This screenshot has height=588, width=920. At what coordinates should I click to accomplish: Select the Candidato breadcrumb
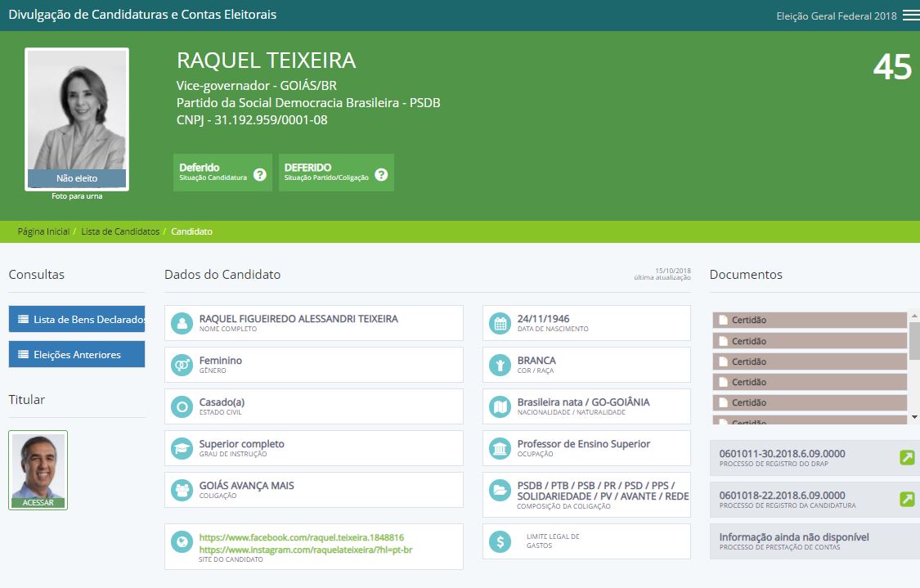[x=192, y=231]
